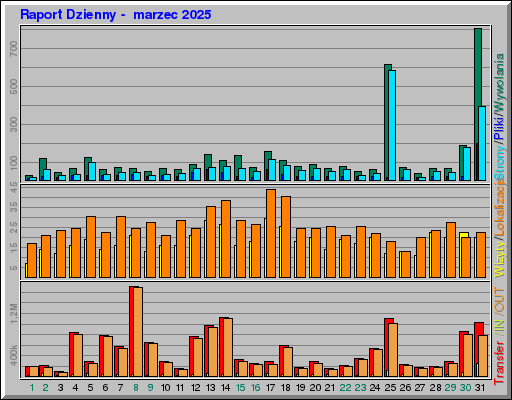
Task: Click the 500 value on the top y-axis
Action: coord(14,87)
